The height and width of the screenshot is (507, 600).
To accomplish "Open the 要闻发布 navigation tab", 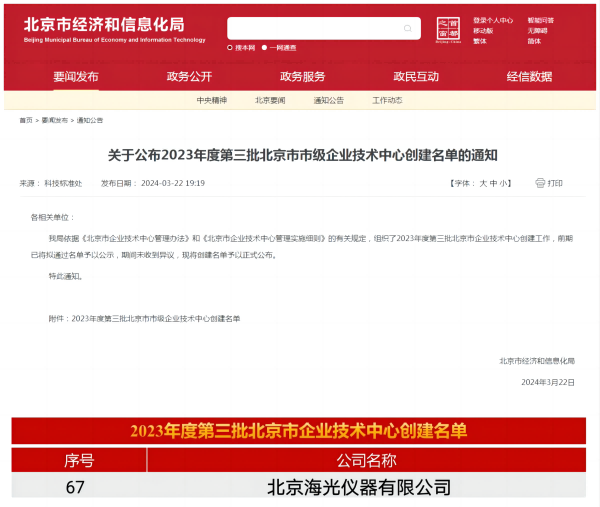I will click(x=76, y=77).
